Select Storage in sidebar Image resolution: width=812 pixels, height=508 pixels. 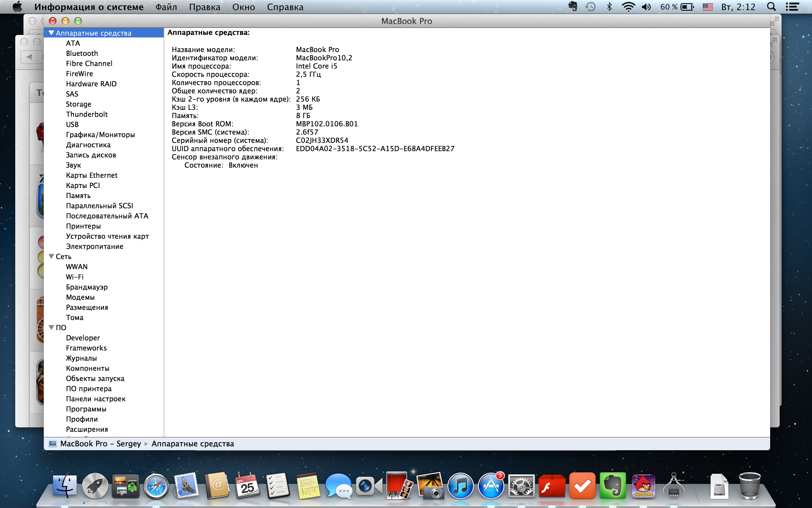coord(79,104)
